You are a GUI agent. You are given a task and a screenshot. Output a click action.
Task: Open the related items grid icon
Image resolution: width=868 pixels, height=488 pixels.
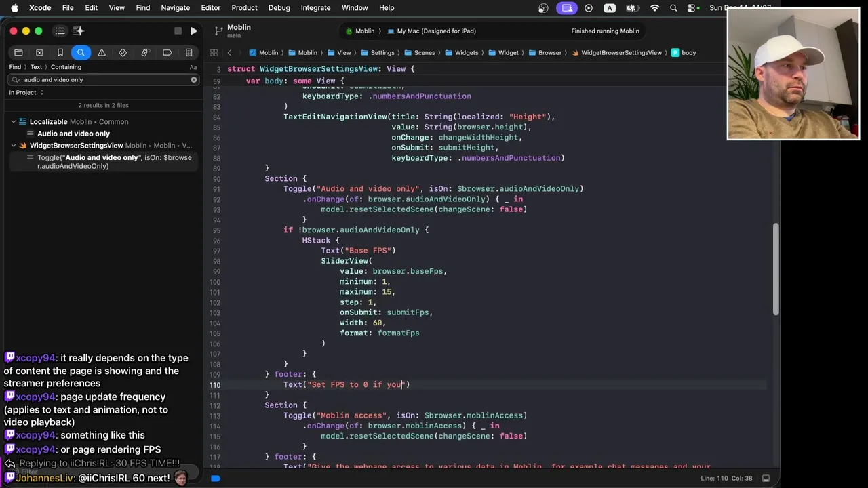(214, 52)
